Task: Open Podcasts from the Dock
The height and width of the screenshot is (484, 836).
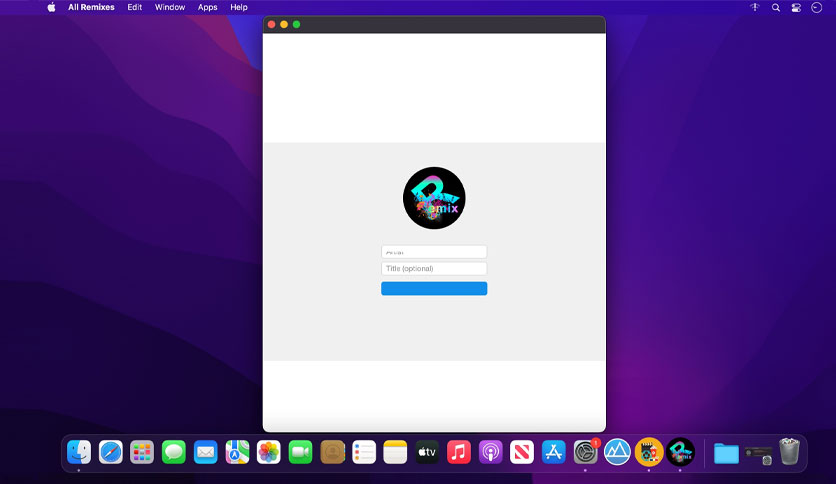Action: (x=491, y=453)
